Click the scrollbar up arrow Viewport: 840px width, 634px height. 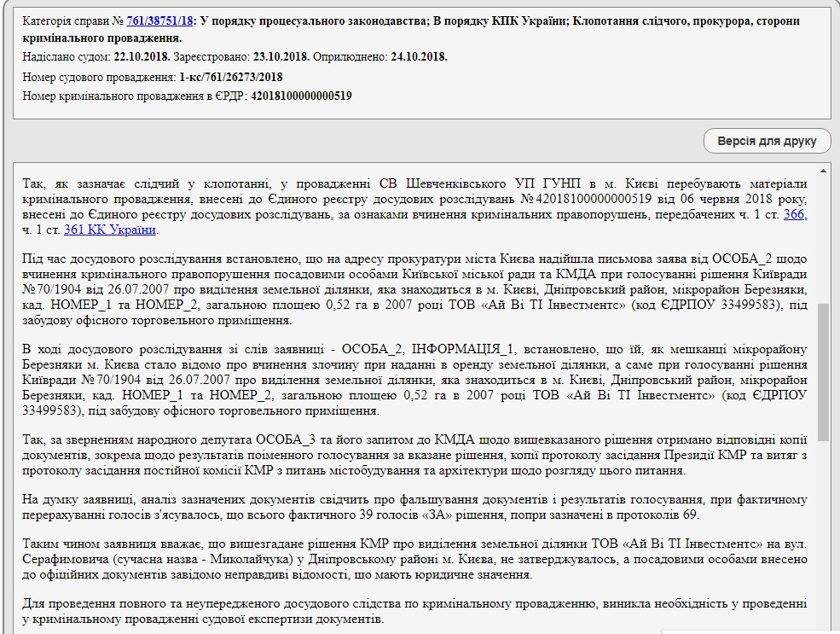pos(823,169)
